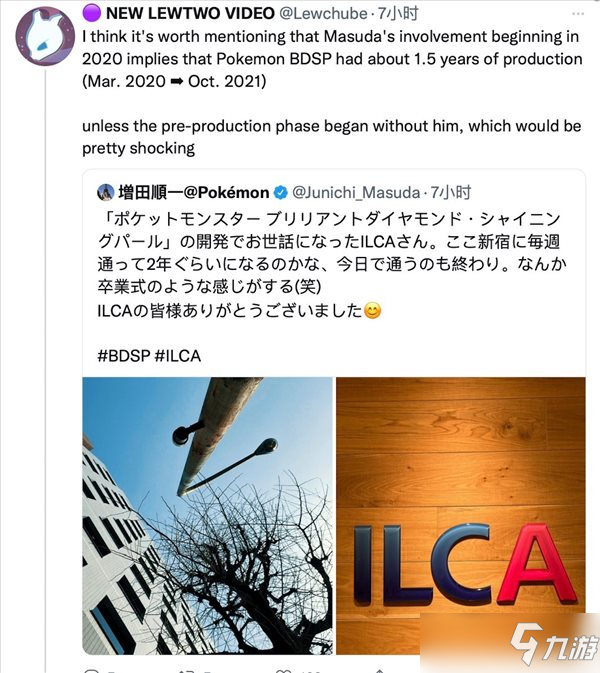The height and width of the screenshot is (673, 600).
Task: Like the tweet with the heart icon
Action: (x=282, y=670)
